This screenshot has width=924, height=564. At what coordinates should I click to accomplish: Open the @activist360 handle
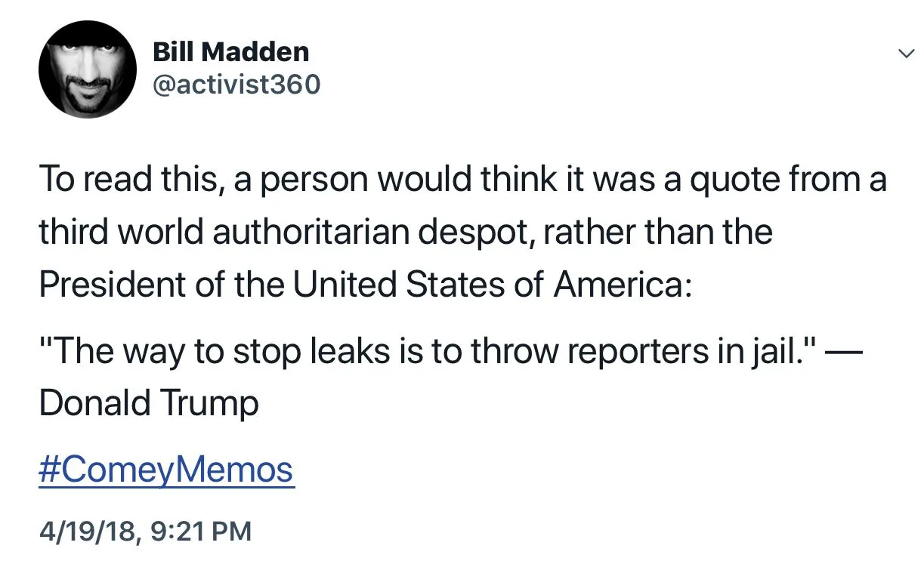coord(236,85)
